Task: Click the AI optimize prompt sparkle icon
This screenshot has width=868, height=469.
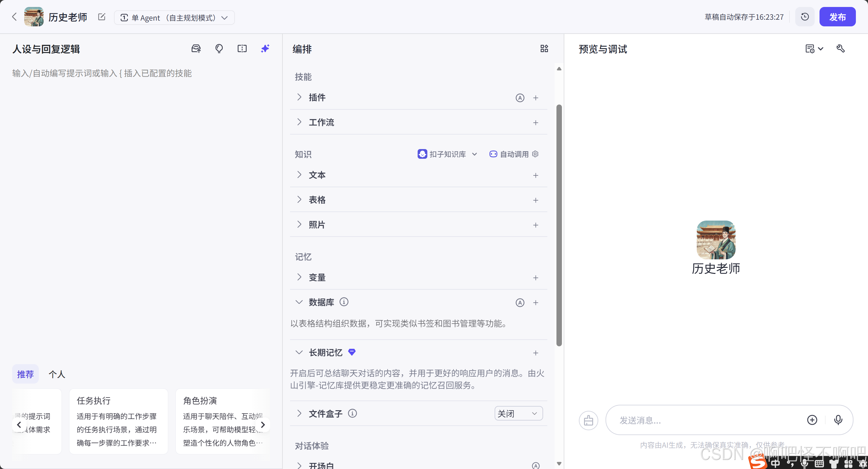Action: (x=265, y=49)
